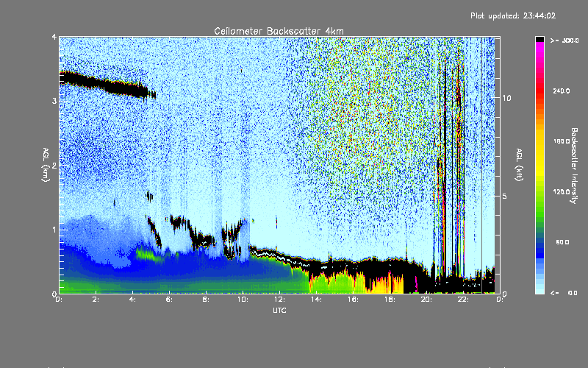Click the yellow band of the colorbar
This screenshot has width=588, height=368.
[539, 152]
